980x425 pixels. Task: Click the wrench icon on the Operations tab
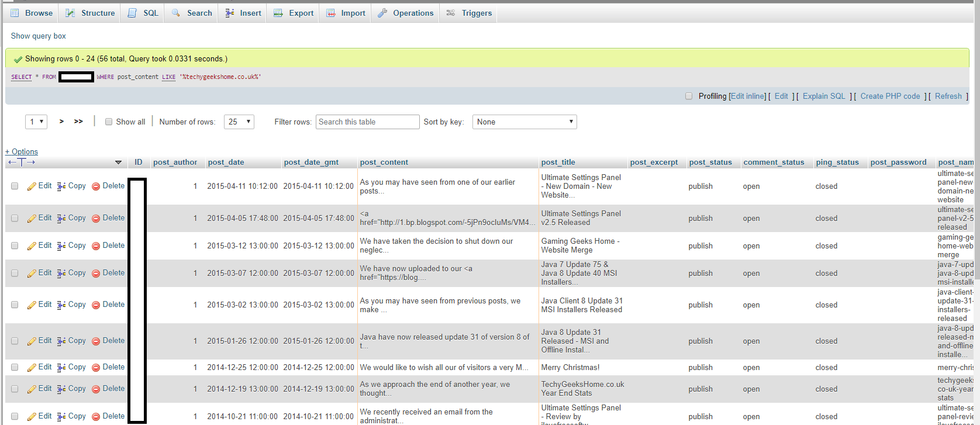382,13
